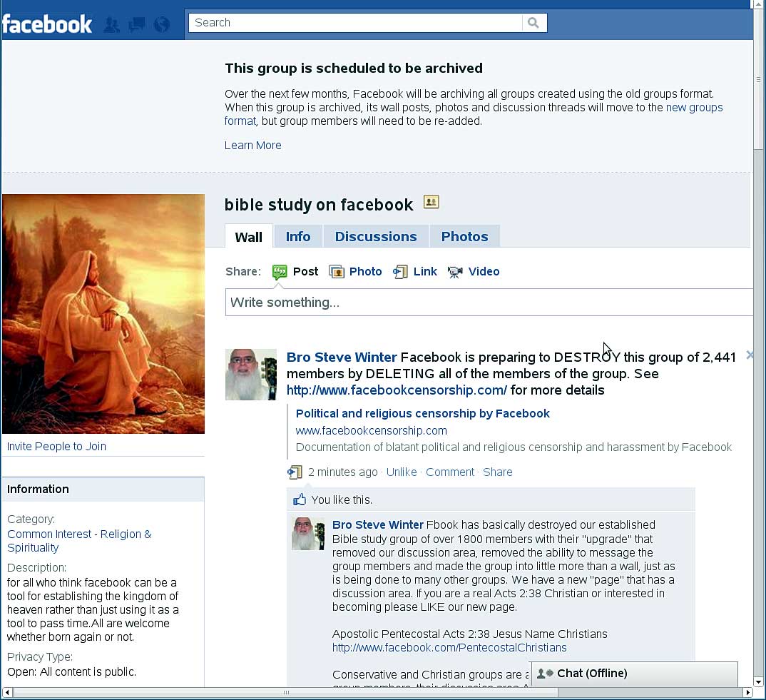The height and width of the screenshot is (700, 766).
Task: Click the 2 minutes ago timestamp
Action: 342,472
